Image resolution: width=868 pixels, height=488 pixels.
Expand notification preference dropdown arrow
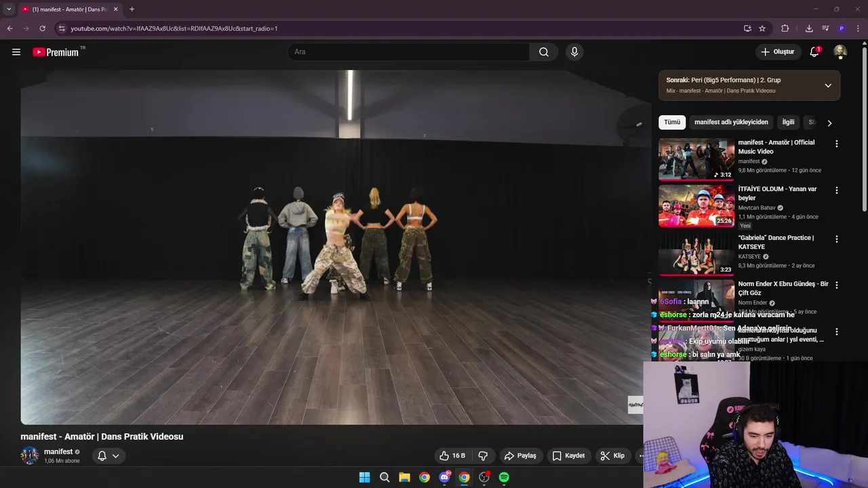(x=116, y=456)
